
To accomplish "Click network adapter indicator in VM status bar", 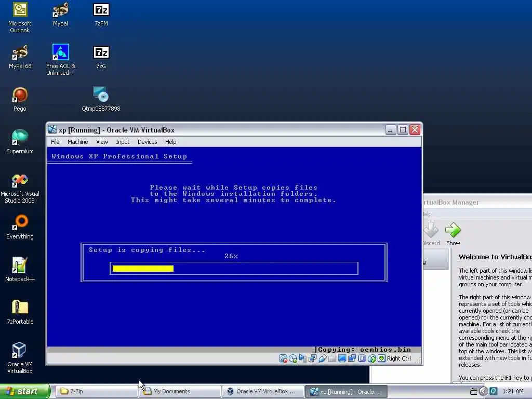I will tap(312, 358).
